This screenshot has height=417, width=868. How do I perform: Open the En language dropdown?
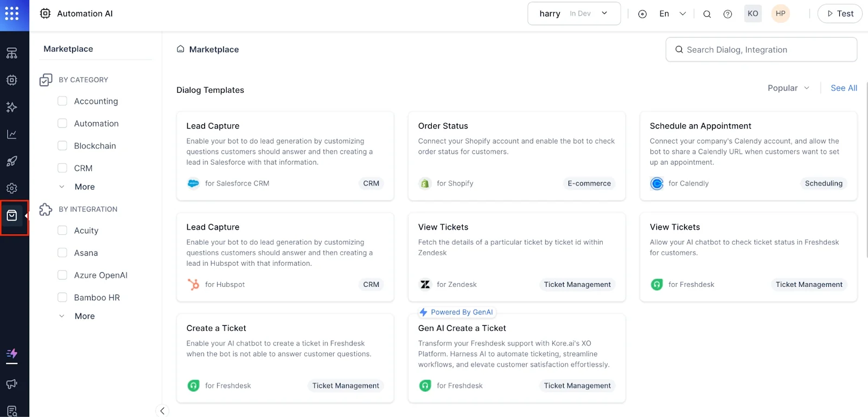click(x=673, y=14)
